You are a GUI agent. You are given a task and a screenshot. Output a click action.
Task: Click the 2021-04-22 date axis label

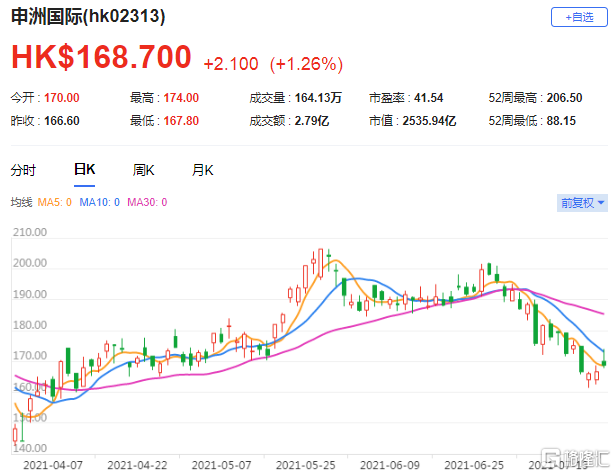pyautogui.click(x=137, y=465)
